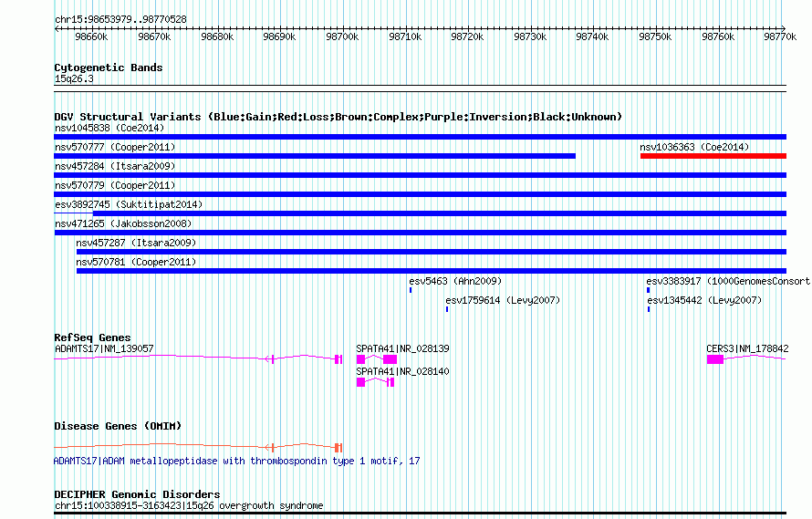The height and width of the screenshot is (519, 812).
Task: Click the nsv457284 (Itsara2009) variant label
Action: pos(115,166)
